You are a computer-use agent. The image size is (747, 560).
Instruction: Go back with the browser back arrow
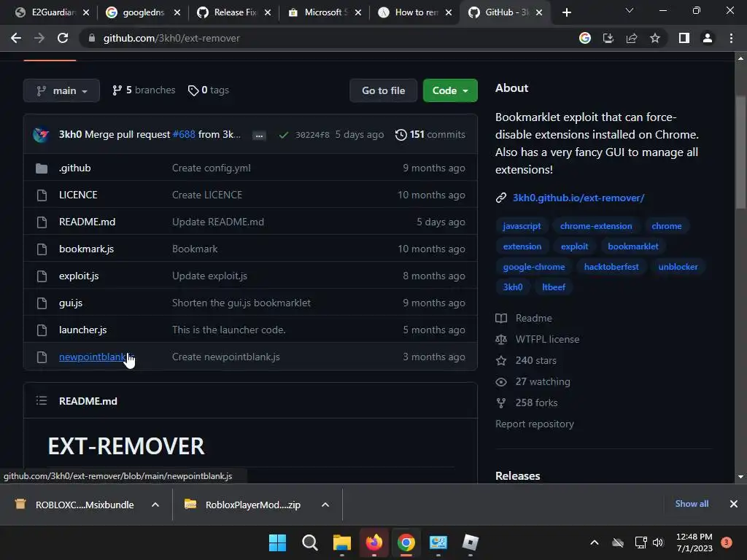[16, 38]
